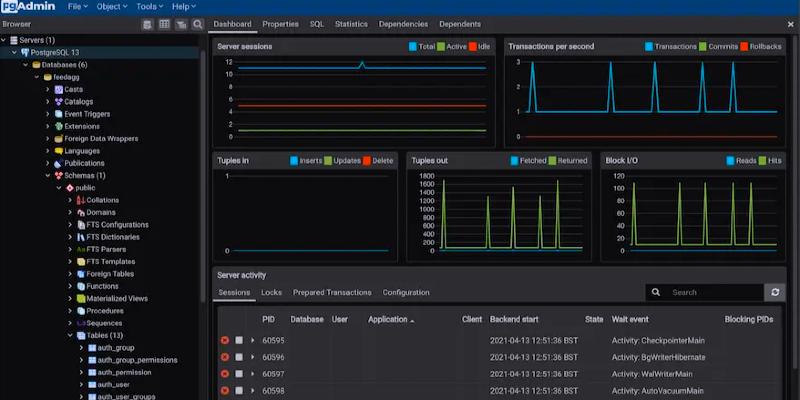Open the Locks tab in Server activity
This screenshot has height=400, width=800.
click(271, 293)
